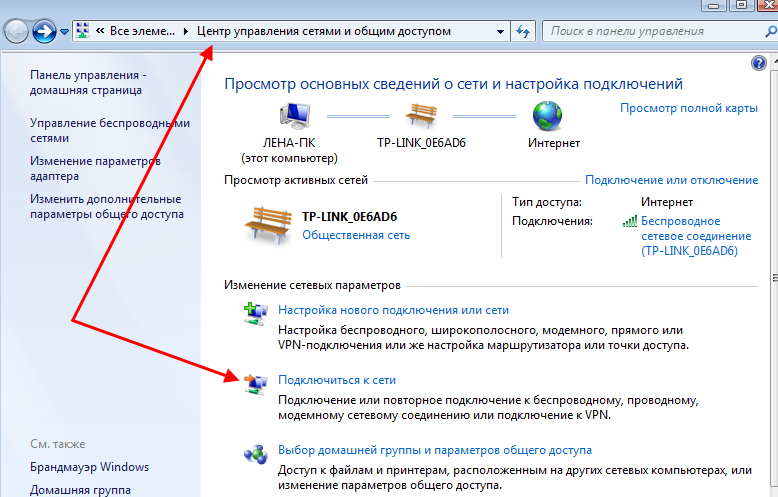The image size is (778, 497).
Task: Click the 'Интернет' label under the globe
Action: pos(554,143)
